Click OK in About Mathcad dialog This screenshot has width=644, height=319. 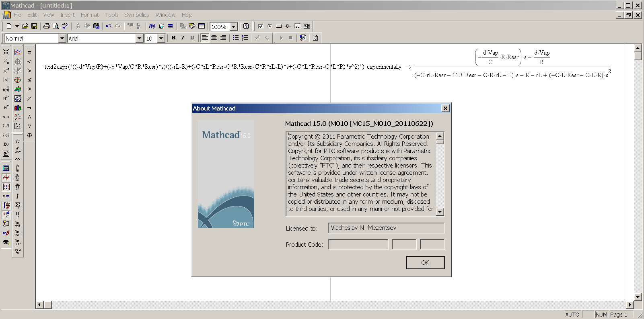click(425, 262)
